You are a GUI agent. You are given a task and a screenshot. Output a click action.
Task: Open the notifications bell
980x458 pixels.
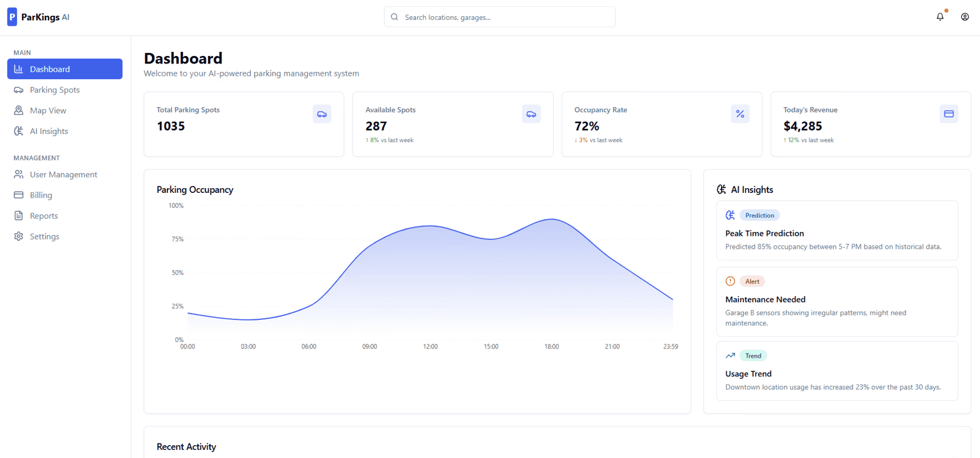(x=940, y=17)
